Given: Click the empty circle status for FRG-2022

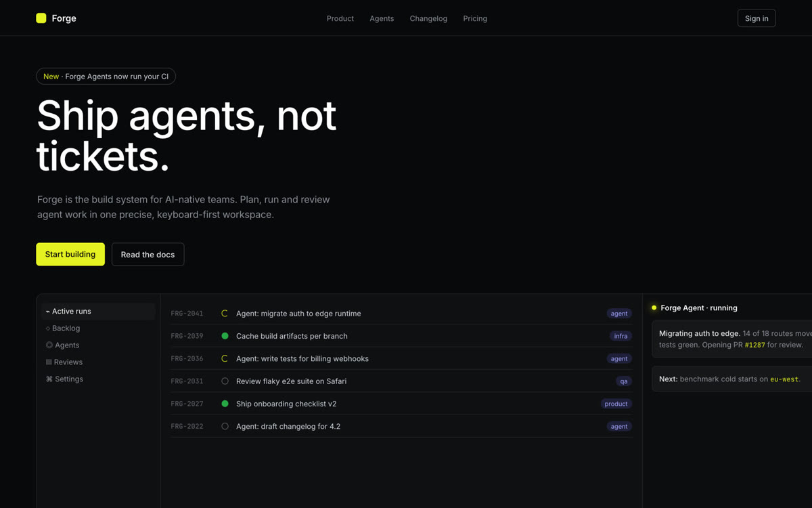Looking at the screenshot, I should pos(225,426).
